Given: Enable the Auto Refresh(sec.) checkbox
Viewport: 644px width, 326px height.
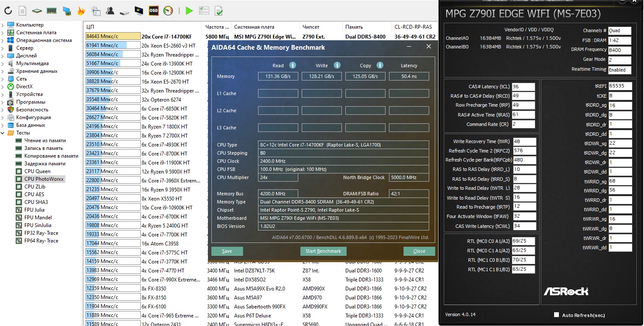Looking at the screenshot, I should click(x=556, y=315).
